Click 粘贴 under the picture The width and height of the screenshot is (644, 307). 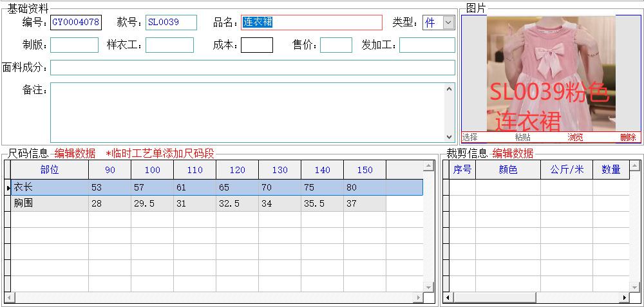coord(522,138)
